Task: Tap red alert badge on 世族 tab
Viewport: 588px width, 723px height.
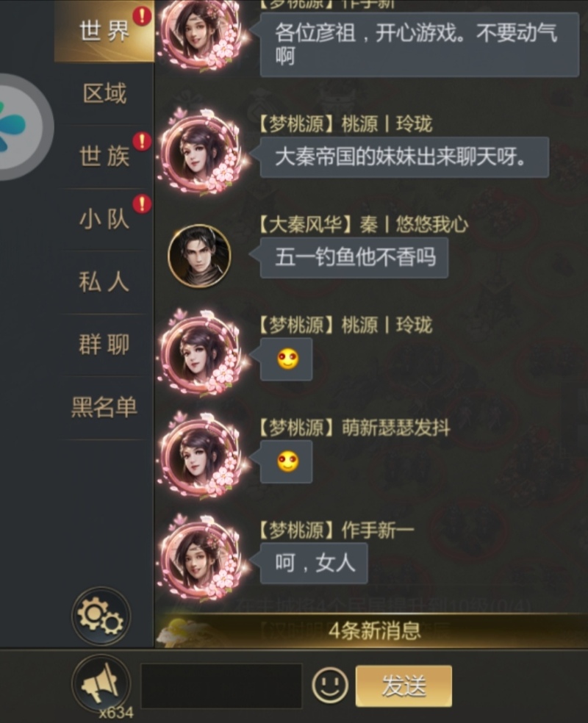Action: [x=142, y=141]
